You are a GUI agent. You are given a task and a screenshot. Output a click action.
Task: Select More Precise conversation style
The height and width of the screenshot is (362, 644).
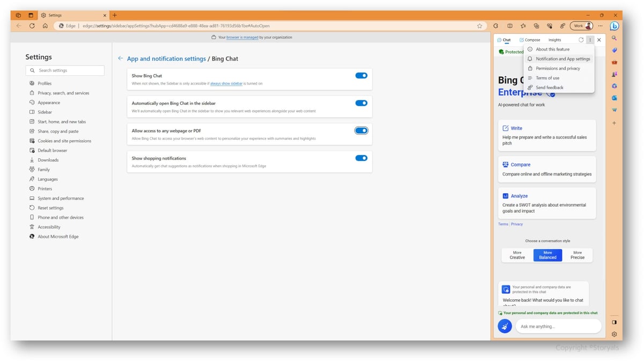click(577, 255)
